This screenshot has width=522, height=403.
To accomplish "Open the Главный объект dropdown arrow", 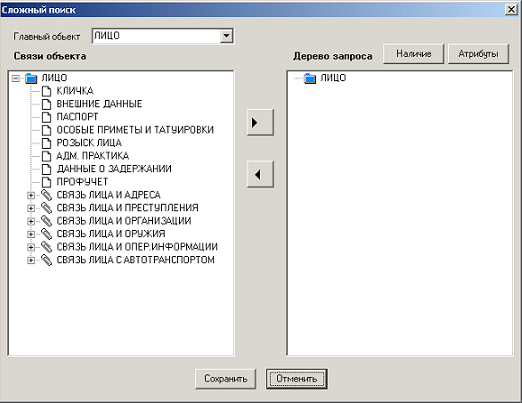I will (226, 36).
